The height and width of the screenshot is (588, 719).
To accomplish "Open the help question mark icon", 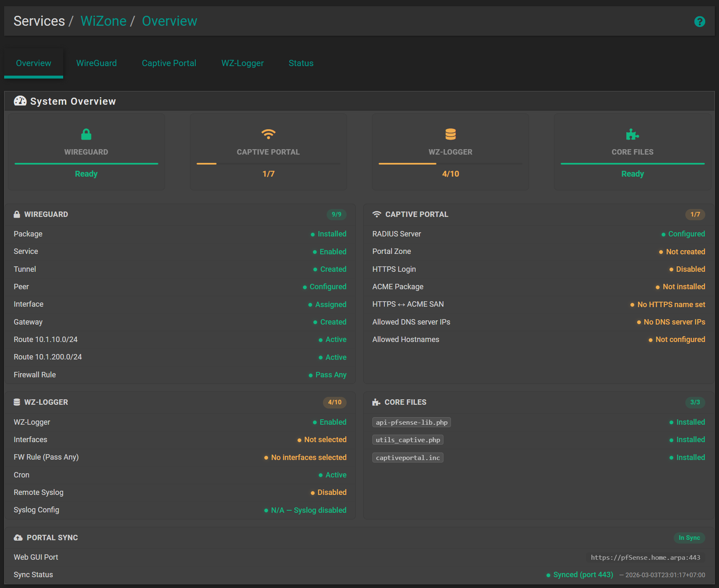I will tap(700, 21).
